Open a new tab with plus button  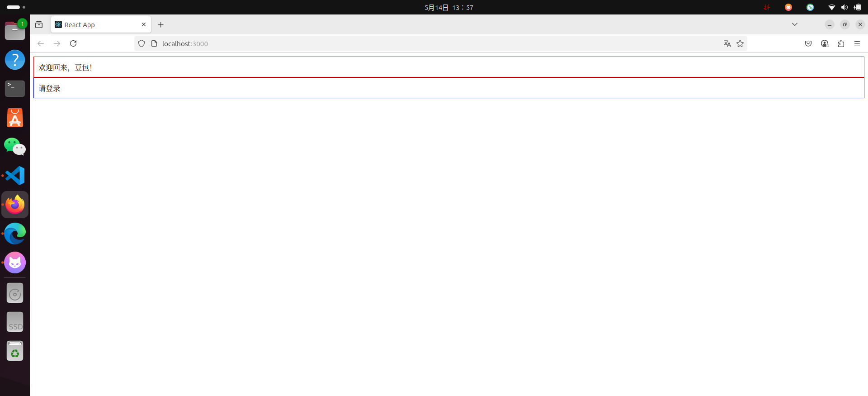(x=161, y=25)
